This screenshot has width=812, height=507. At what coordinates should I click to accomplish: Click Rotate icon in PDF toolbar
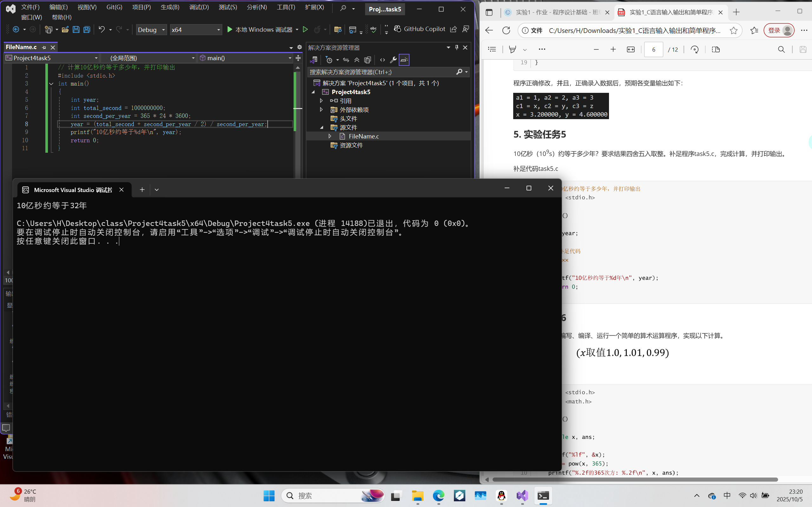(x=695, y=50)
